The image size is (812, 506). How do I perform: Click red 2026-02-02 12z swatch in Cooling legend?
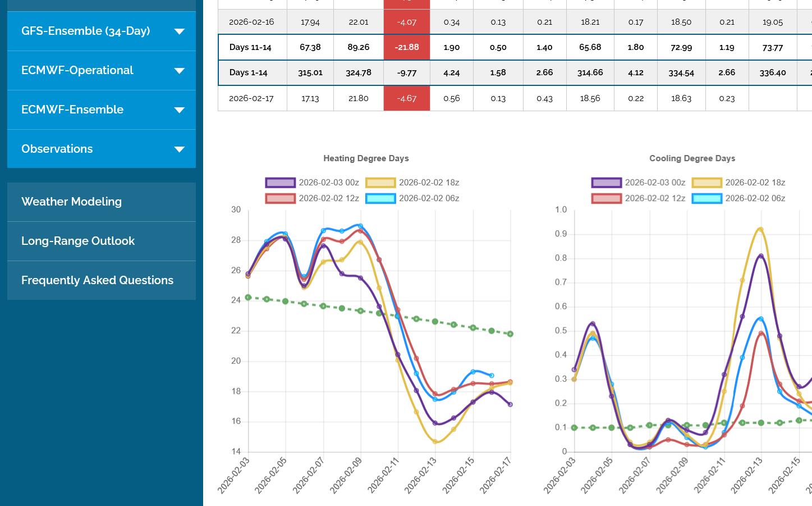[x=606, y=198]
